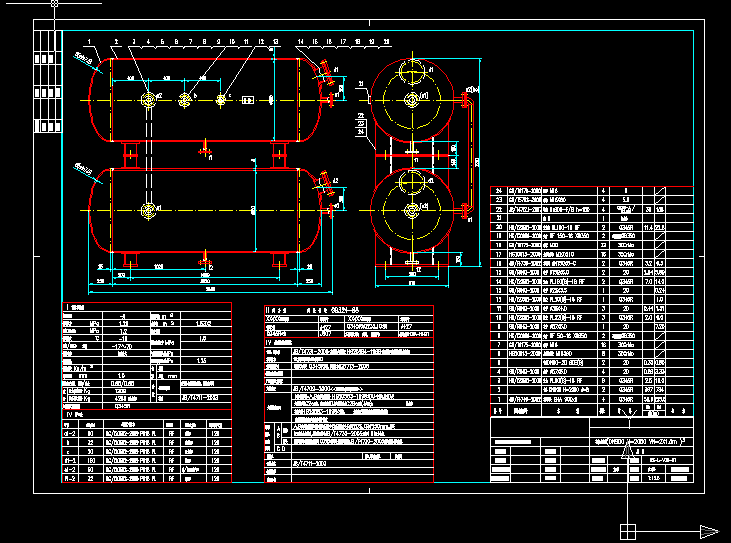This screenshot has width=731, height=543.
Task: Select "JB/T4711-2003" near the bottom of the technical requirements
Action: click(310, 464)
